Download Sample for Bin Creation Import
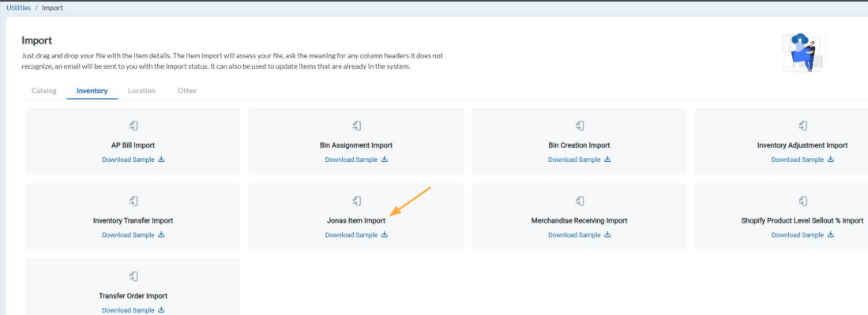Viewport: 868px width, 315px height. [574, 159]
